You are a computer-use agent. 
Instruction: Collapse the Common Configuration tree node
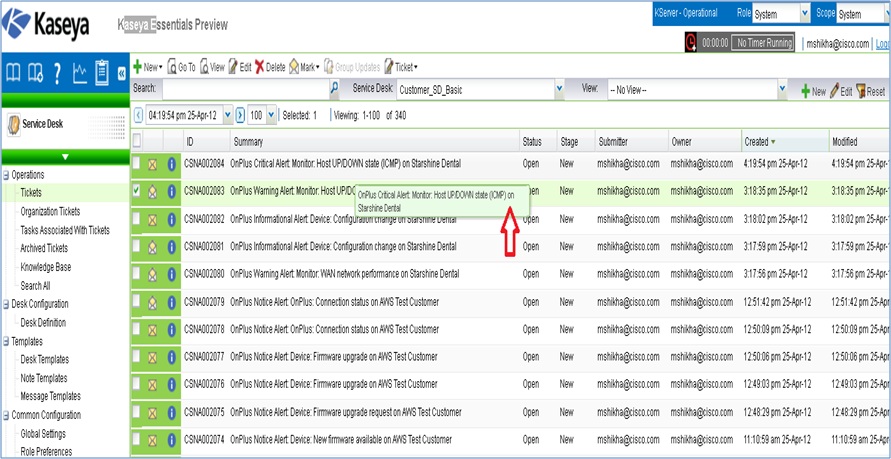(x=6, y=415)
